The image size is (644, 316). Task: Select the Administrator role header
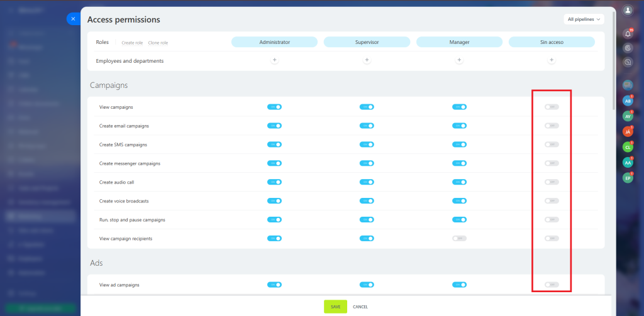274,42
